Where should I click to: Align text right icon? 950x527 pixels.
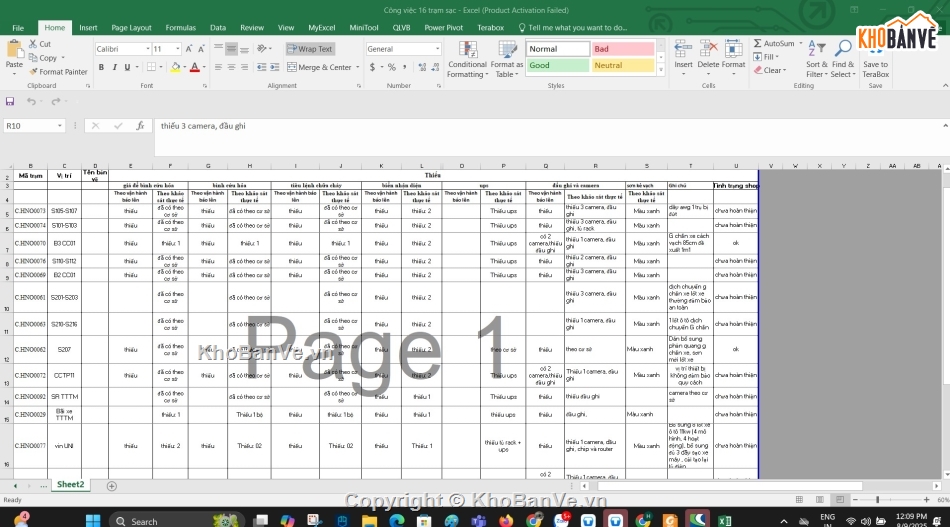(x=244, y=67)
